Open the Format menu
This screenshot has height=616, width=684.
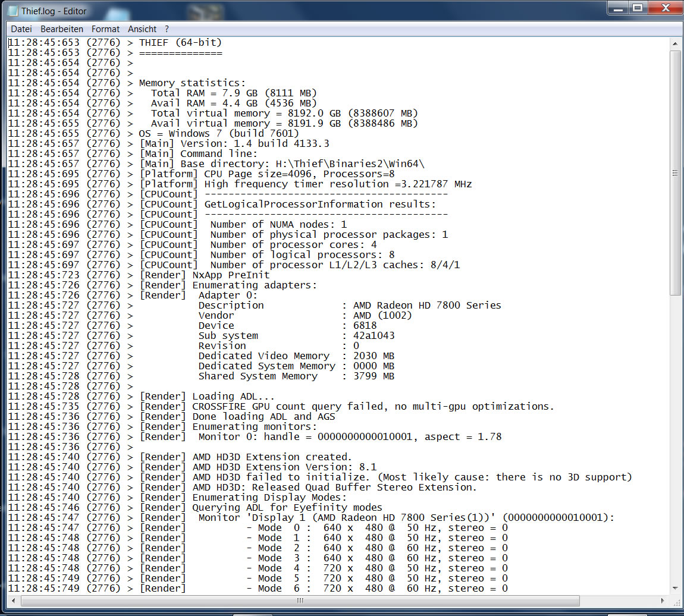[x=105, y=29]
